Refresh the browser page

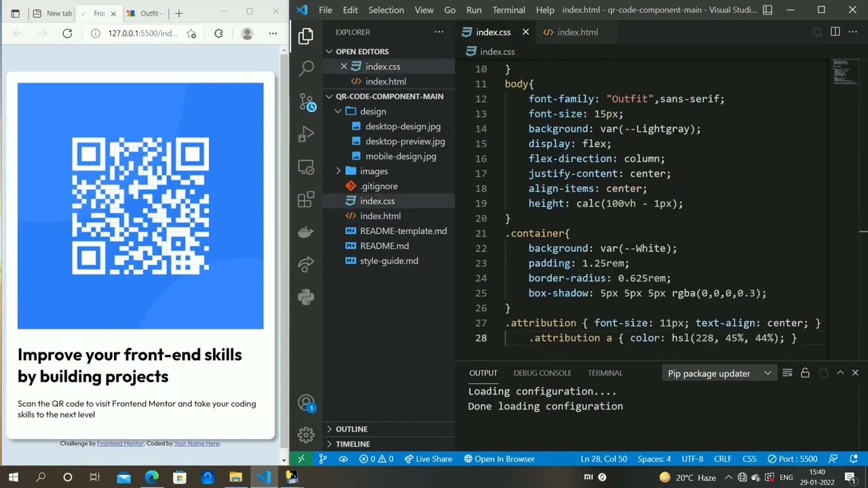click(67, 33)
